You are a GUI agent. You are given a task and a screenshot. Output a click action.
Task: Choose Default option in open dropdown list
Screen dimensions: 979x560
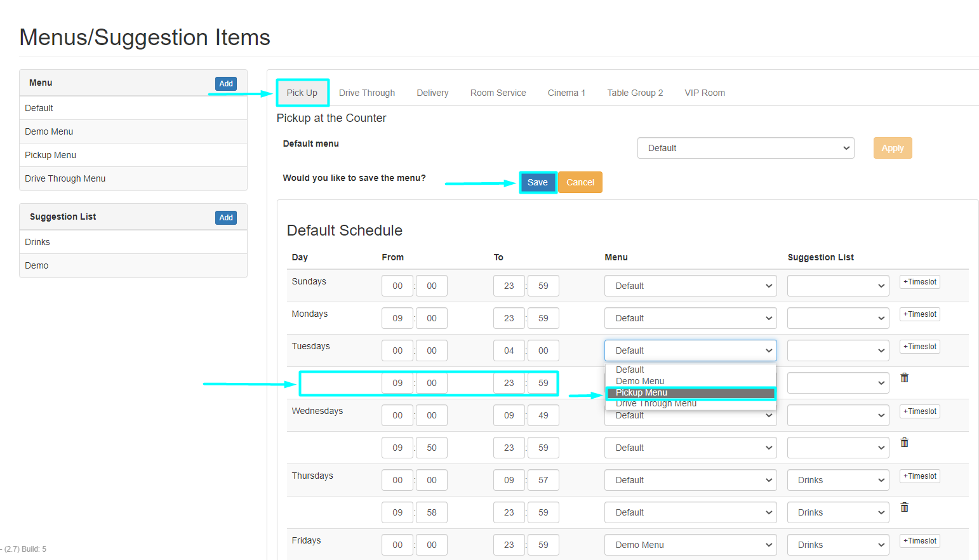tap(691, 370)
